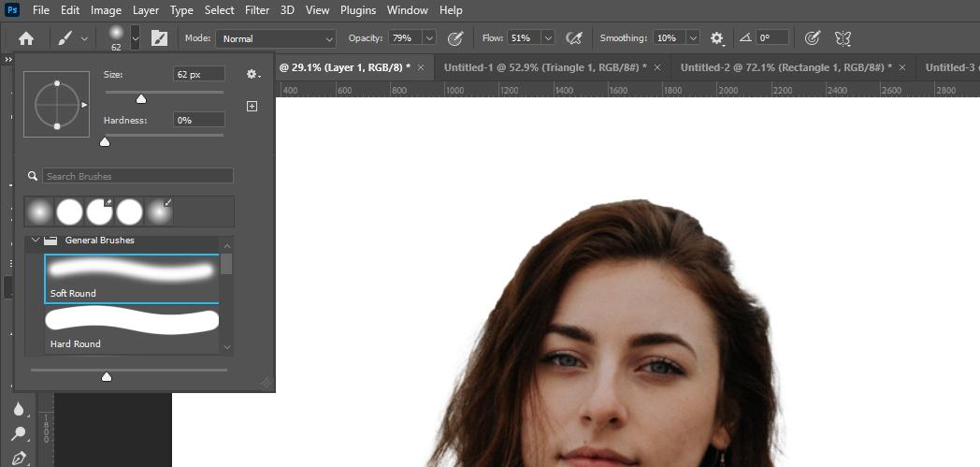Create new brush preset with plus icon
This screenshot has width=980, height=467.
(252, 107)
